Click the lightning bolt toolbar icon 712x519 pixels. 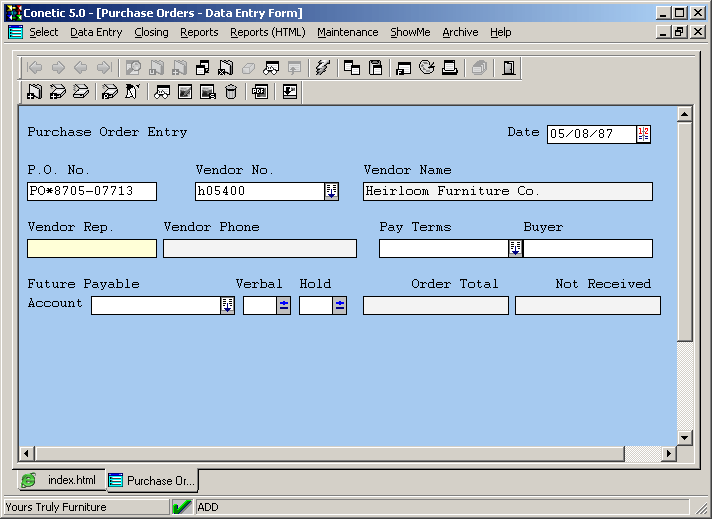point(321,68)
